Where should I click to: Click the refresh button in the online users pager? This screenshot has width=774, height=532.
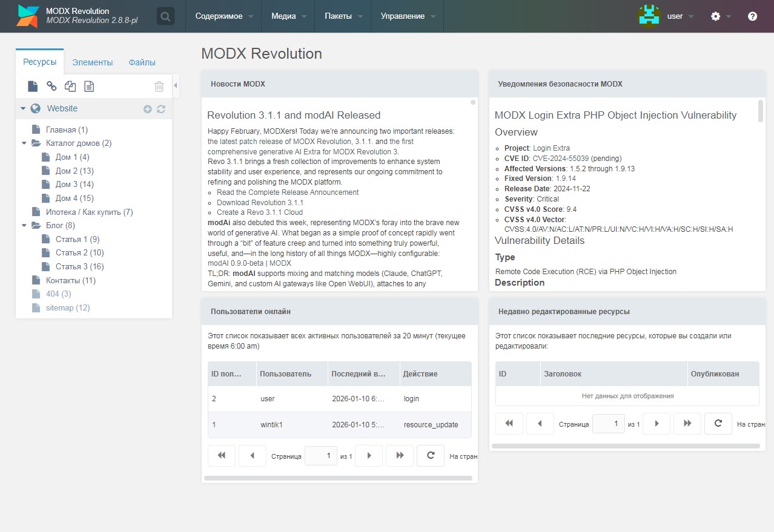[431, 456]
